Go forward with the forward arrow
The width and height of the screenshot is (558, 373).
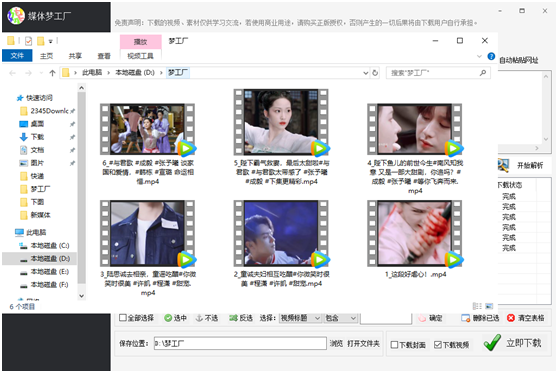click(28, 73)
